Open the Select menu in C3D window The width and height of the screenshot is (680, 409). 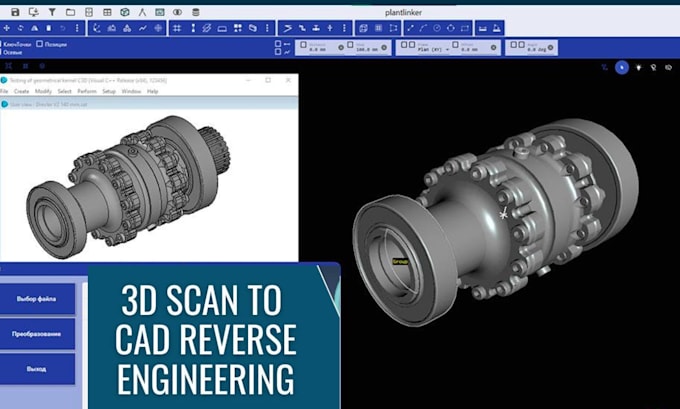pos(64,91)
